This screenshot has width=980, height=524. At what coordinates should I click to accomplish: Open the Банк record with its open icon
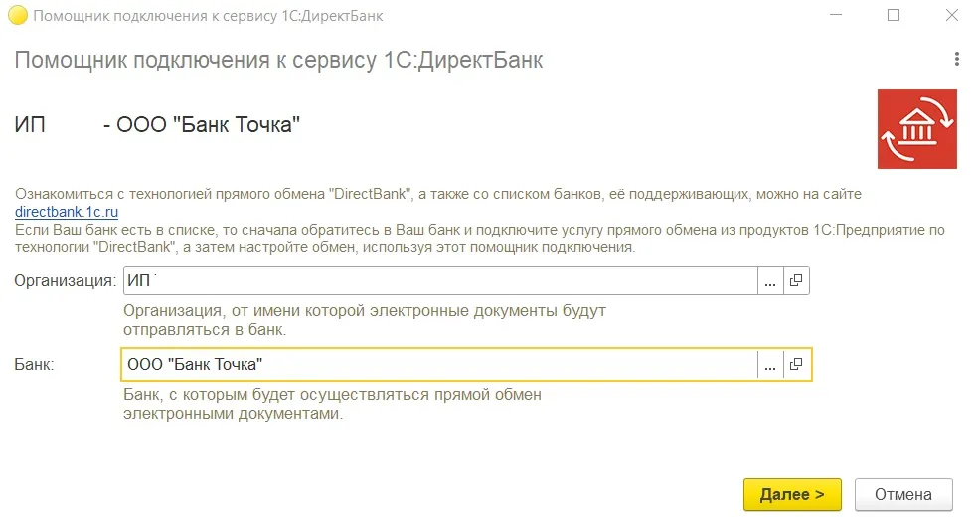click(796, 365)
